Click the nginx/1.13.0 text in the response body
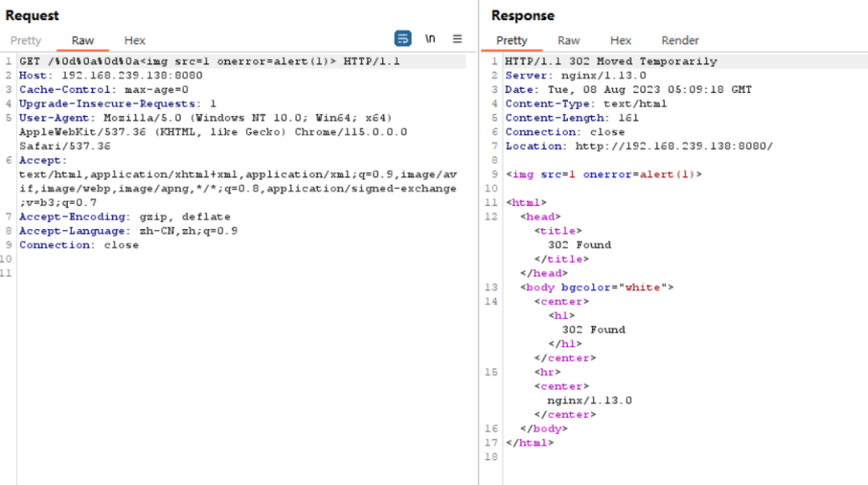This screenshot has height=485, width=868. click(590, 401)
